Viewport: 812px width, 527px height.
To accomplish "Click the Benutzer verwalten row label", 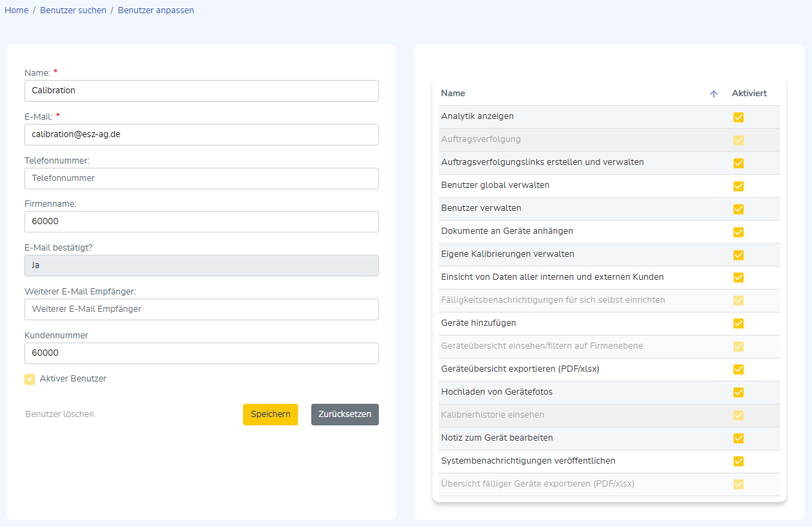I will tap(481, 208).
